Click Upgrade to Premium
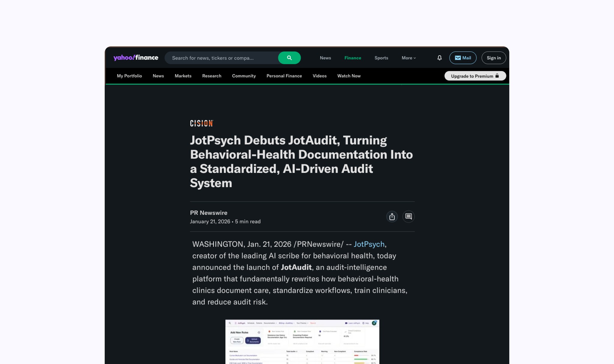The width and height of the screenshot is (614, 364). pyautogui.click(x=472, y=76)
